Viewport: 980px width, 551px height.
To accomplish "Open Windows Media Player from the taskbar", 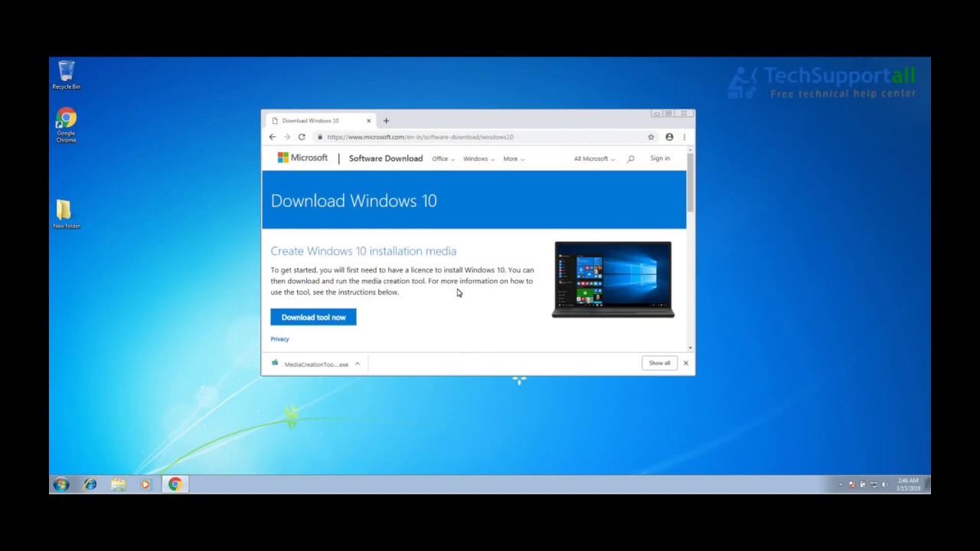I will (x=145, y=484).
